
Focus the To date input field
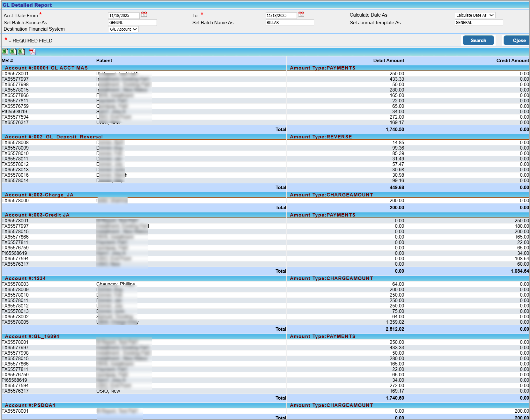281,16
